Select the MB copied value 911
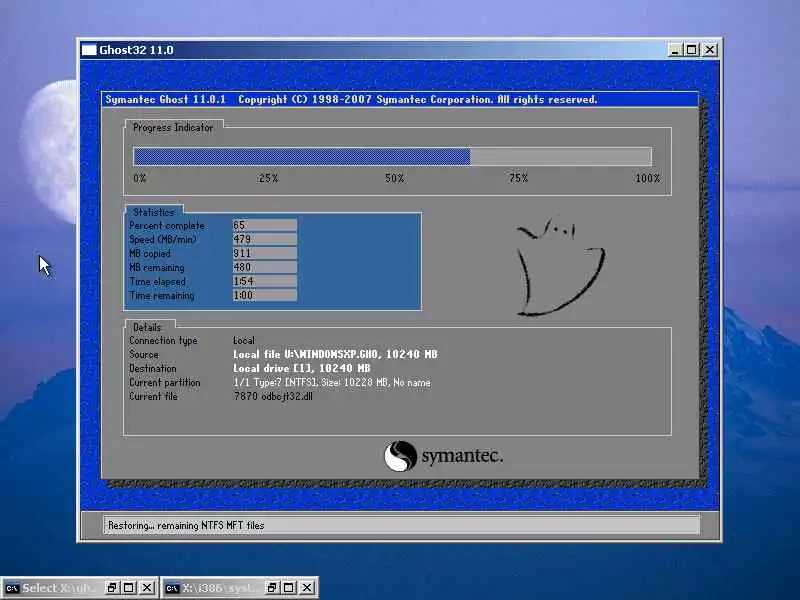The image size is (800, 600). pos(265,253)
